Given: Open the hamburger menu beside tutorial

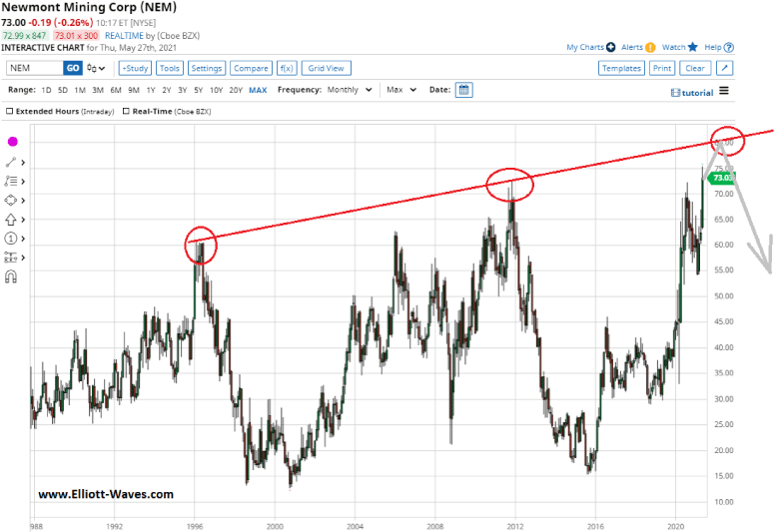Looking at the screenshot, I should point(724,91).
